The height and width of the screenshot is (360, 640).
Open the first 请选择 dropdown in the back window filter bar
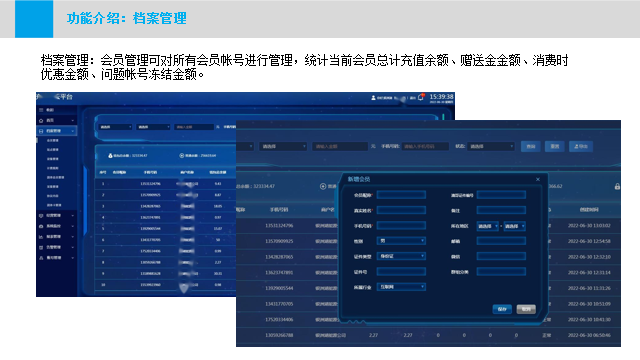[115, 127]
